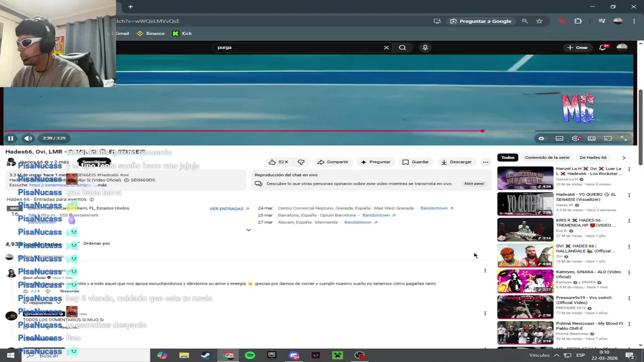
Task: Click Abrir panel for chat replay
Action: click(474, 184)
